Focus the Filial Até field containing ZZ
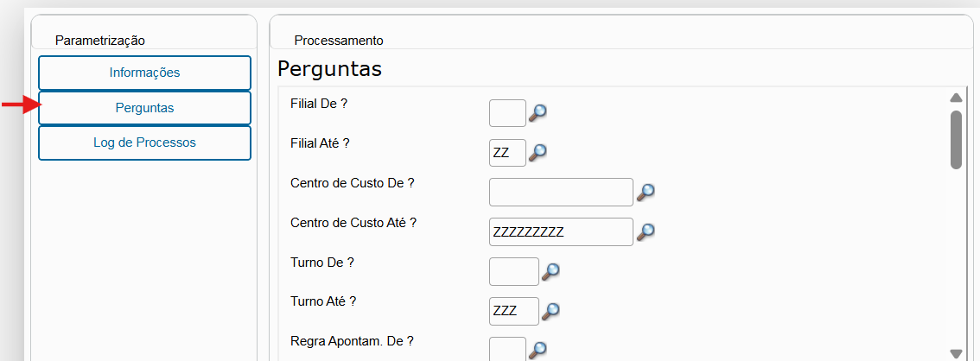Viewport: 980px width, 361px height. pos(507,152)
